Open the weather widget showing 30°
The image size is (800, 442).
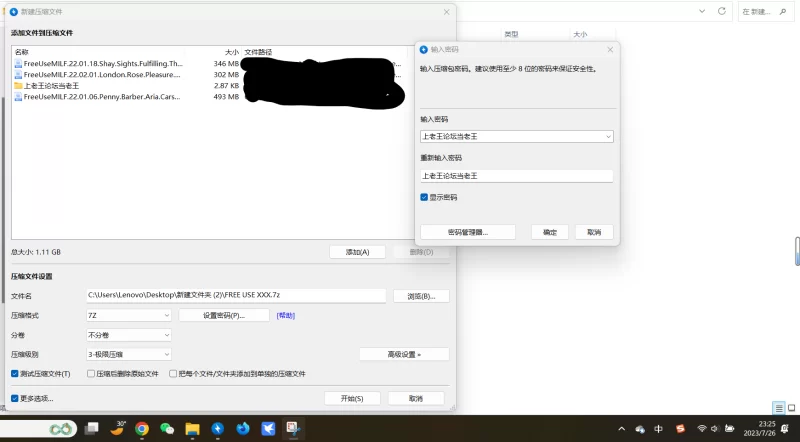point(118,428)
